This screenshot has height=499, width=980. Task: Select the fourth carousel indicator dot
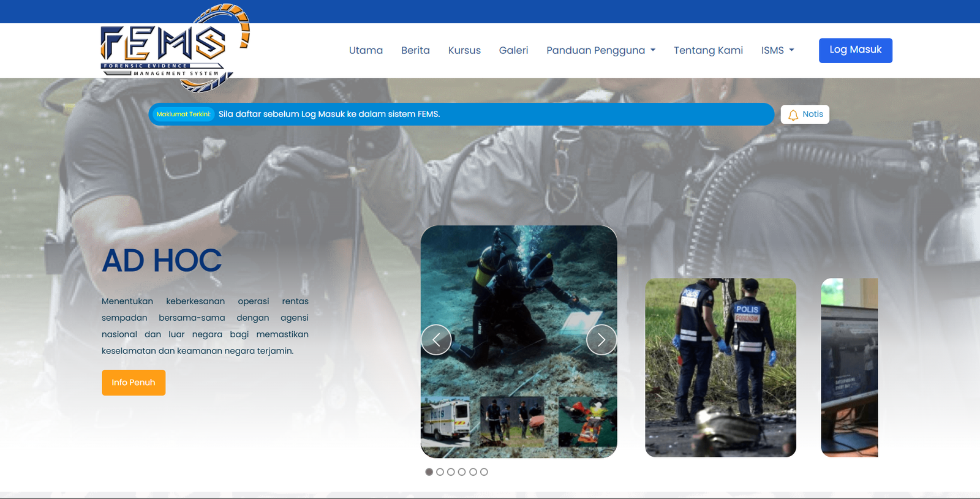pyautogui.click(x=462, y=472)
